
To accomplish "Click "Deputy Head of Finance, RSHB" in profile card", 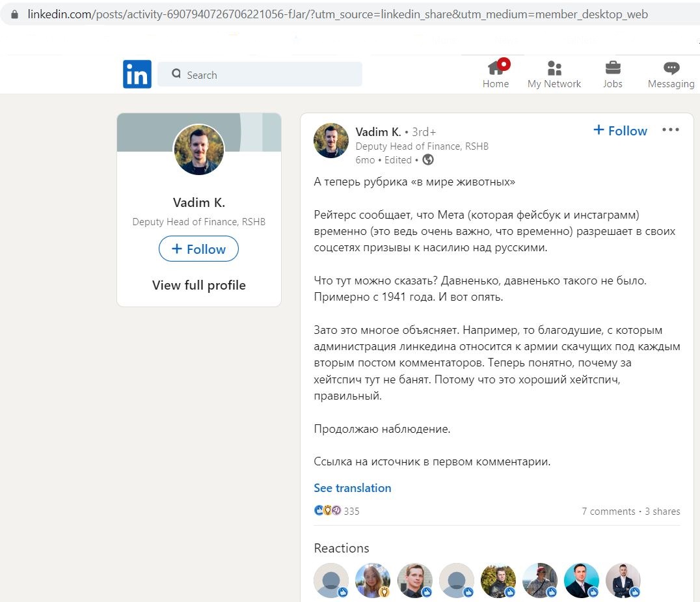I will tap(198, 222).
